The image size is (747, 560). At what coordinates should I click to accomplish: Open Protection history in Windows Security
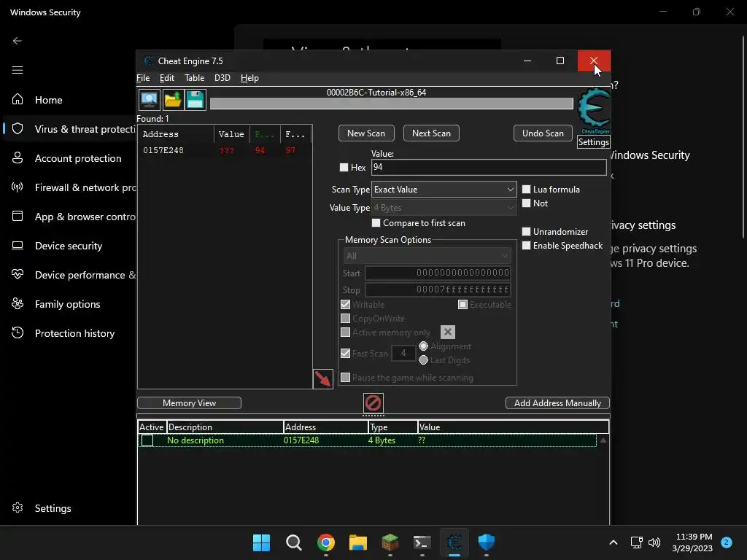75,332
